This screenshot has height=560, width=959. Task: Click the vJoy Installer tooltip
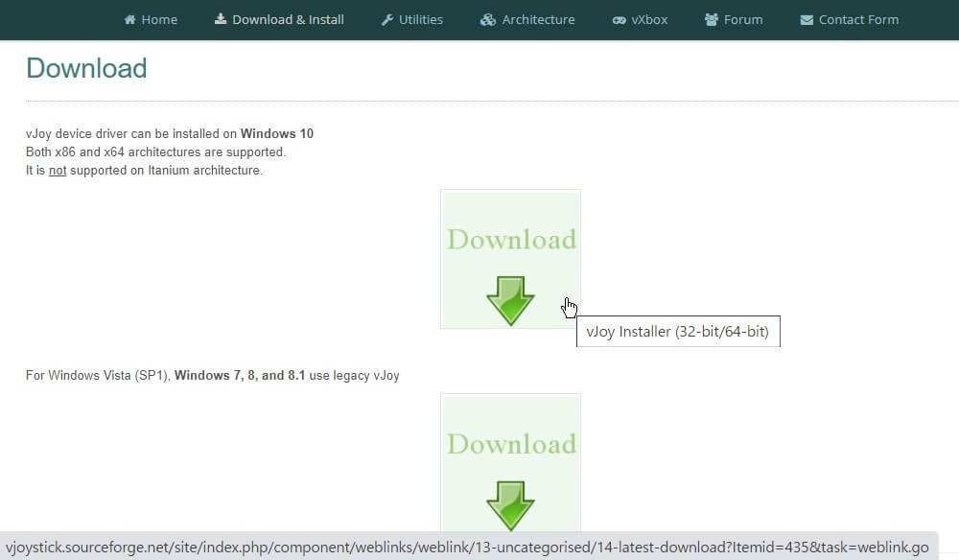click(678, 332)
